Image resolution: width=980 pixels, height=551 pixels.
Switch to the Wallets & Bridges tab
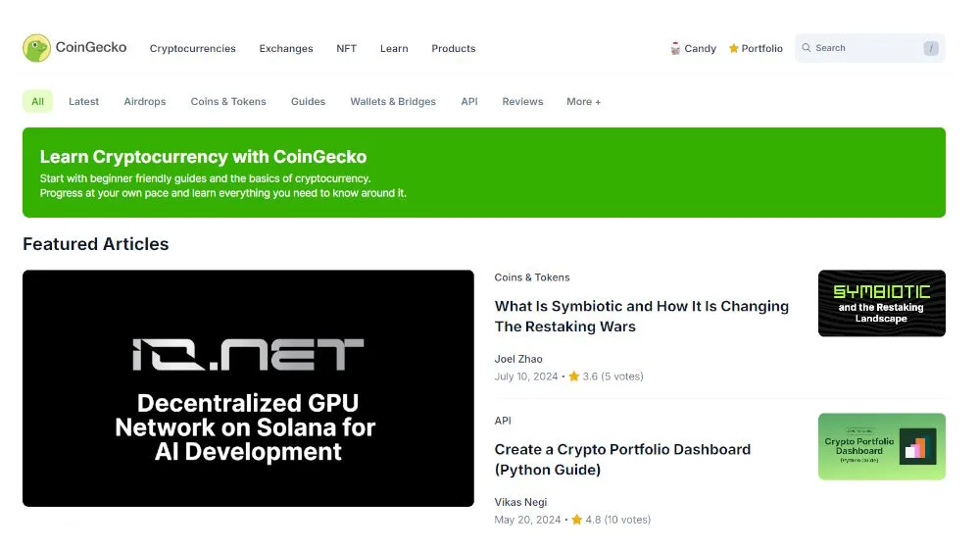[393, 102]
